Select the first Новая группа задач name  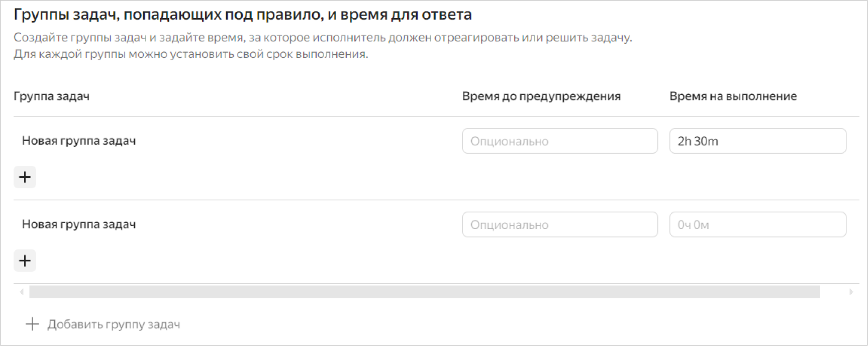point(79,141)
